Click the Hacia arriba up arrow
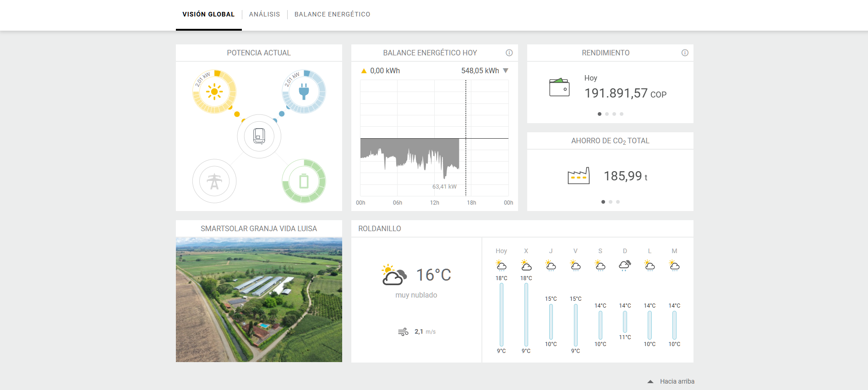868x390 pixels. click(650, 381)
